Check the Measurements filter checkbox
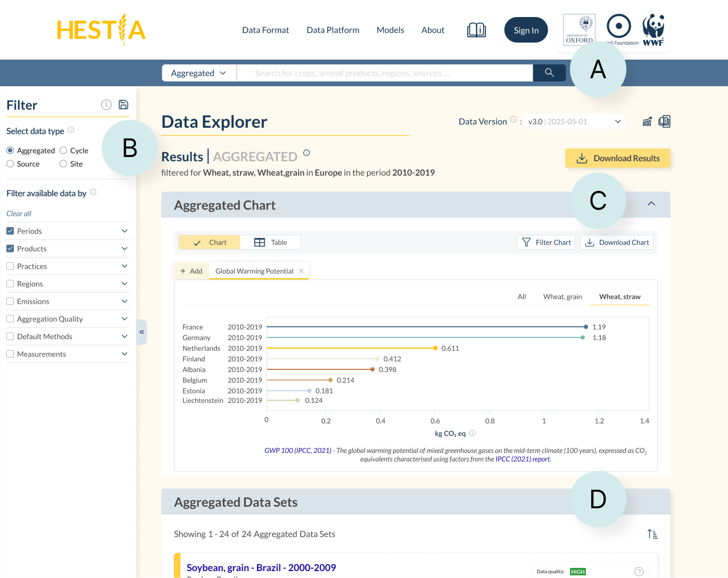Viewport: 728px width, 578px height. [10, 354]
